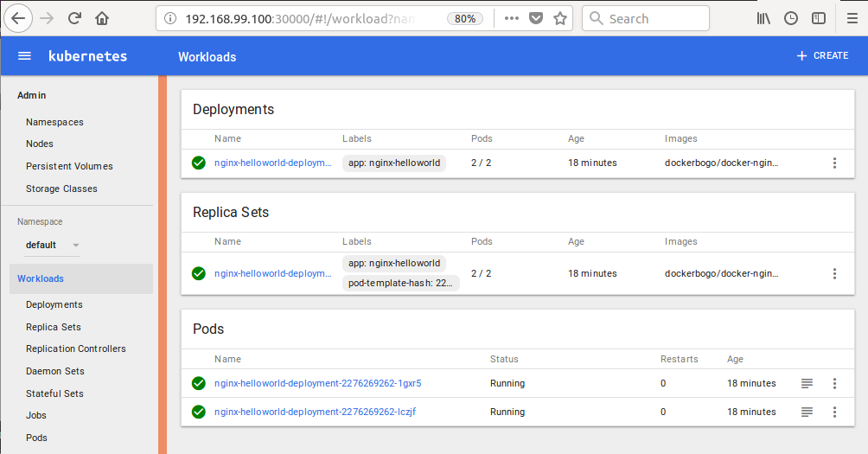868x454 pixels.
Task: Select Namespaces in the sidebar
Action: click(54, 122)
